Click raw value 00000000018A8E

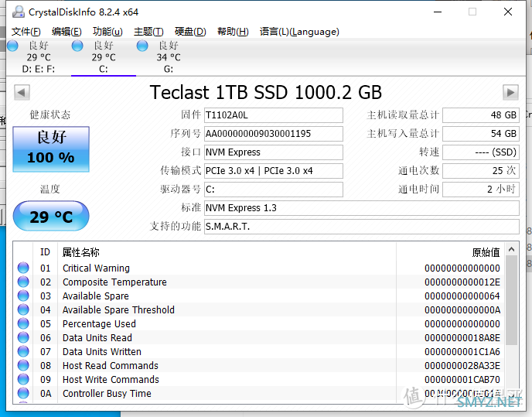[462, 338]
